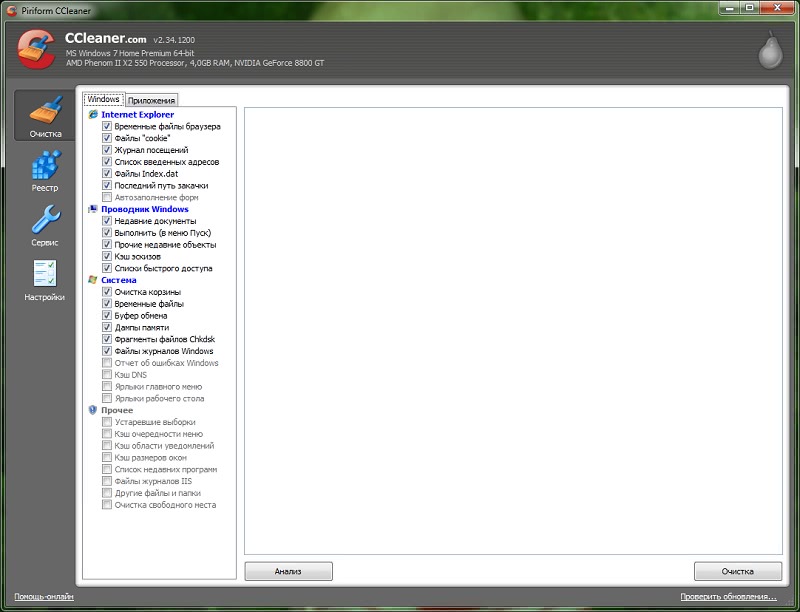Check the Кэш DNS option

pyautogui.click(x=107, y=374)
